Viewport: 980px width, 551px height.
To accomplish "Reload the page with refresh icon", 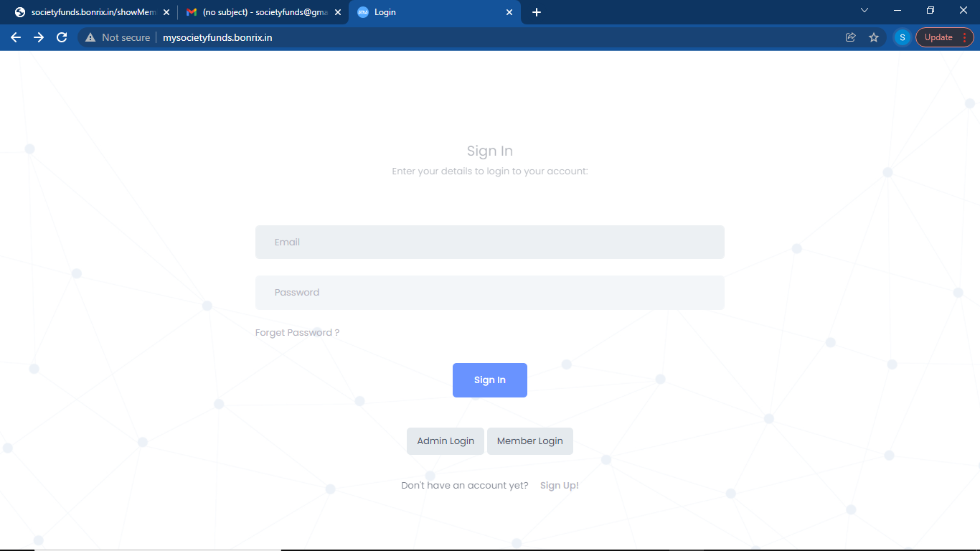I will 62,37.
